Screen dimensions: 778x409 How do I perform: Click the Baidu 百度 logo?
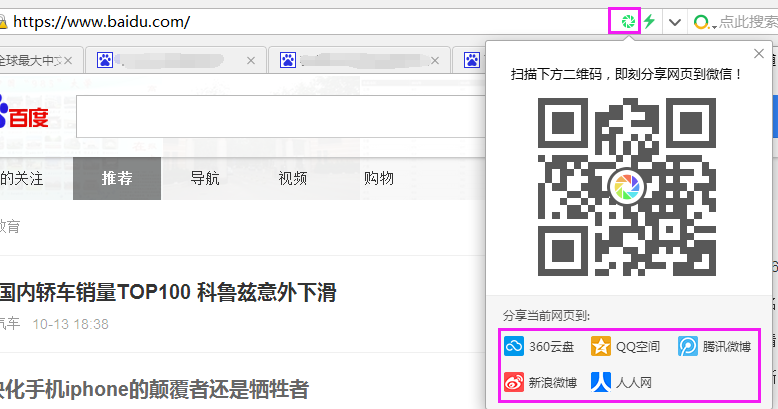(24, 114)
